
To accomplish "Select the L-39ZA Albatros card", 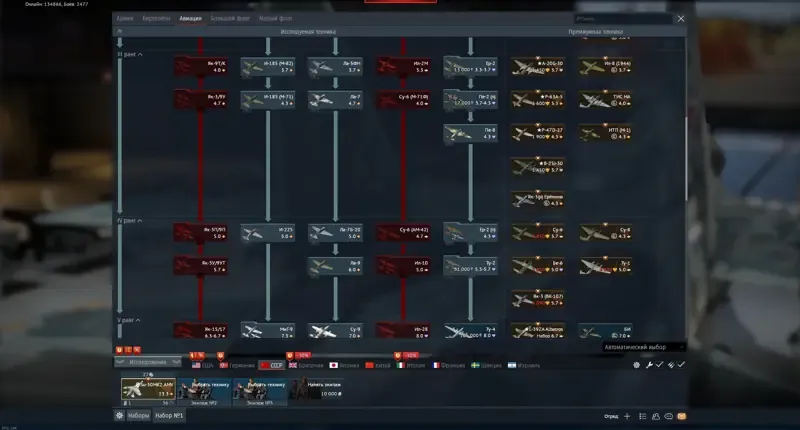I will click(x=538, y=332).
